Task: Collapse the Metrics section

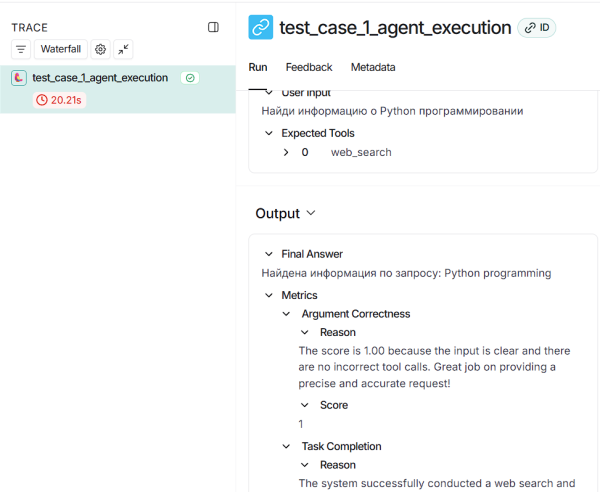Action: pyautogui.click(x=268, y=295)
